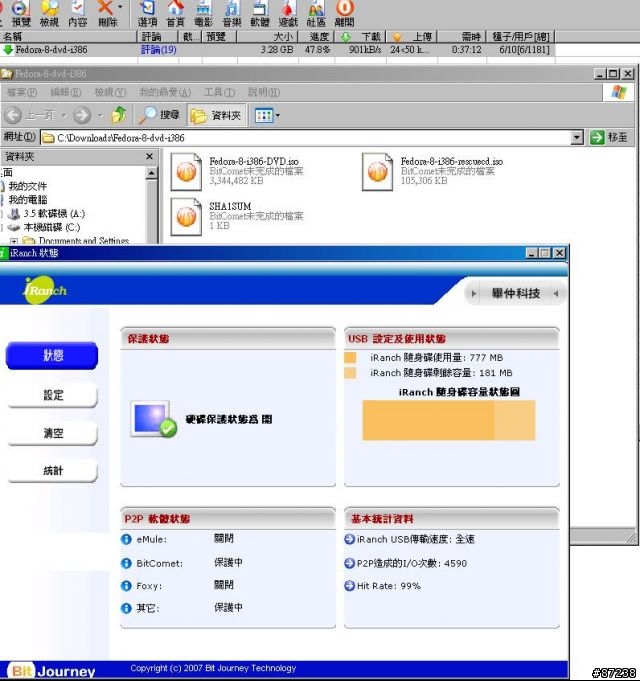Select the SHA1SUM file icon

[x=186, y=217]
